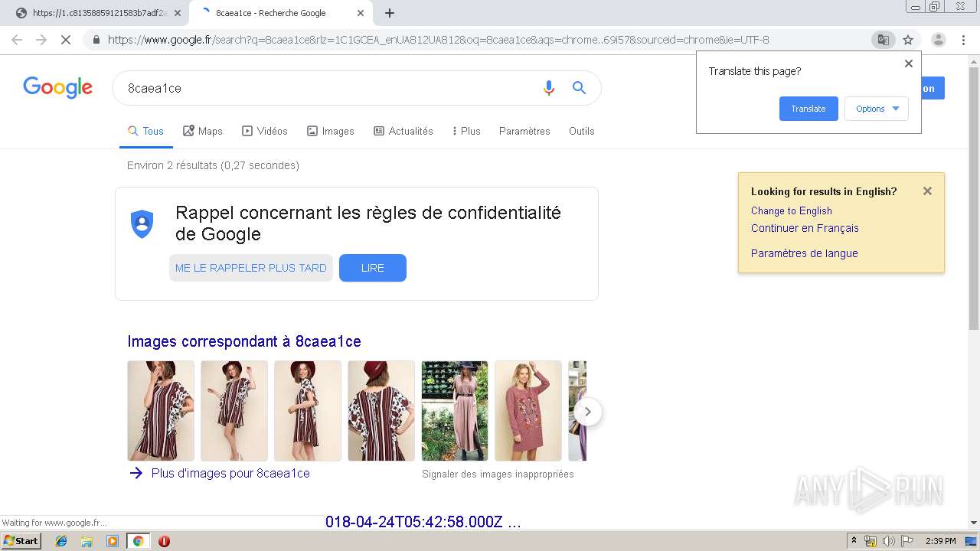Open Internet Explorer from the taskbar
The width and height of the screenshot is (980, 551).
pyautogui.click(x=61, y=541)
